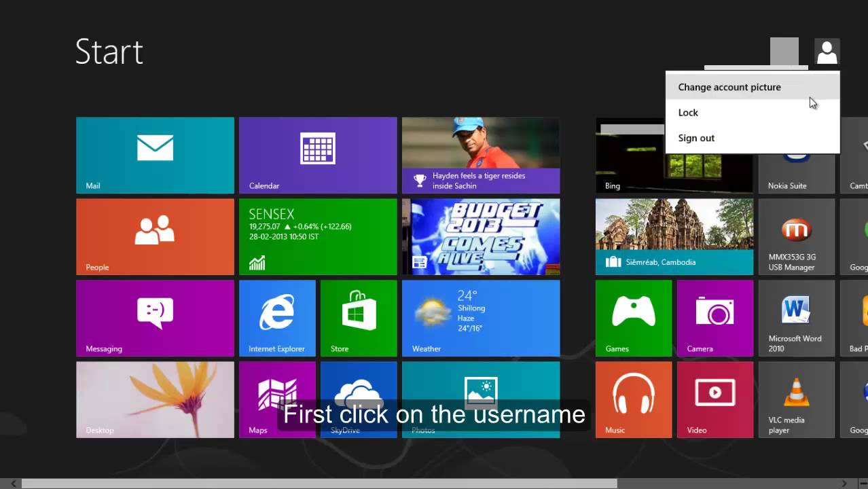Image resolution: width=868 pixels, height=489 pixels.
Task: Open the Messaging tile
Action: [155, 319]
